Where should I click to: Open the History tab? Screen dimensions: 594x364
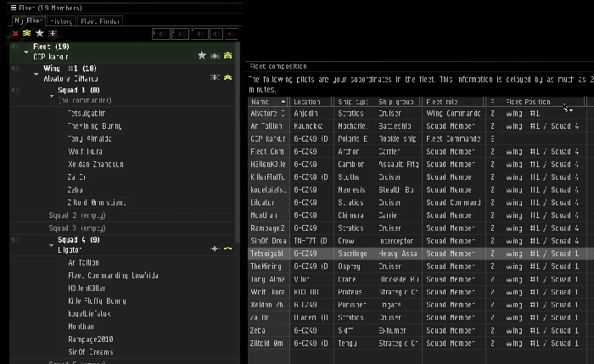[x=61, y=21]
